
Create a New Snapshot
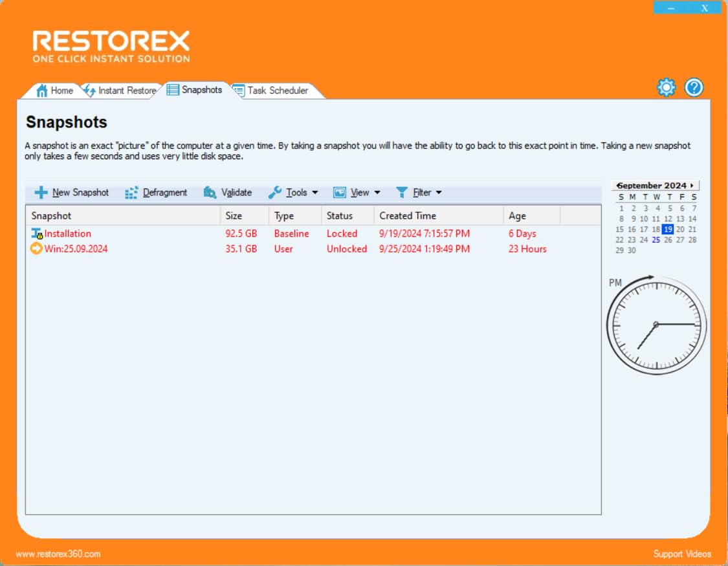click(x=70, y=192)
